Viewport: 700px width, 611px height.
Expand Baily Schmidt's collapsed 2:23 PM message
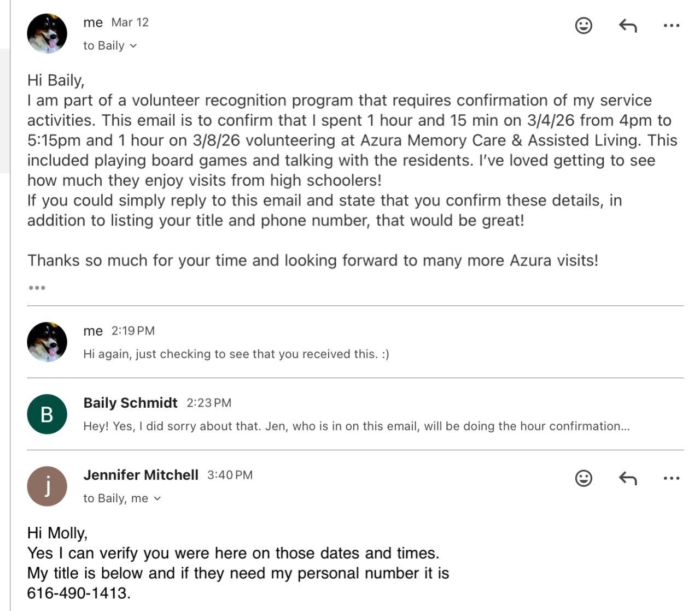tap(356, 426)
